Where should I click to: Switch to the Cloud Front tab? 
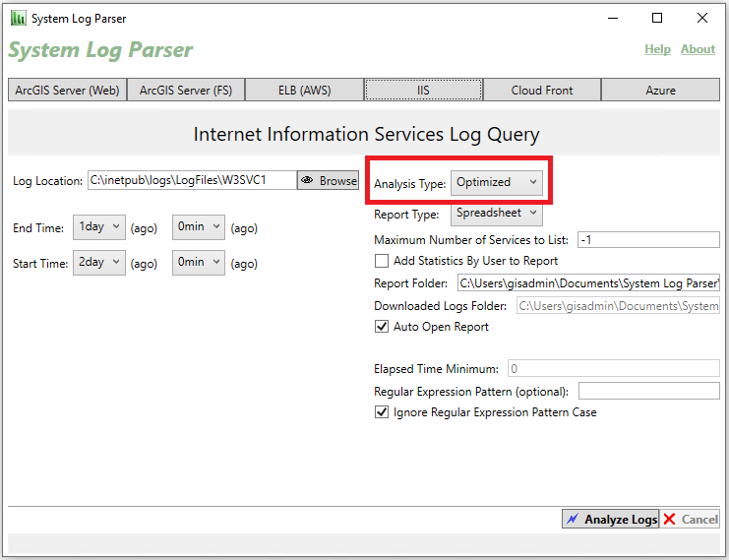(x=541, y=90)
